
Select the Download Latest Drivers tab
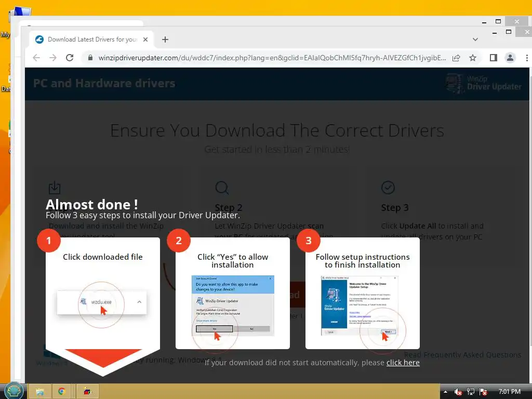(x=91, y=39)
